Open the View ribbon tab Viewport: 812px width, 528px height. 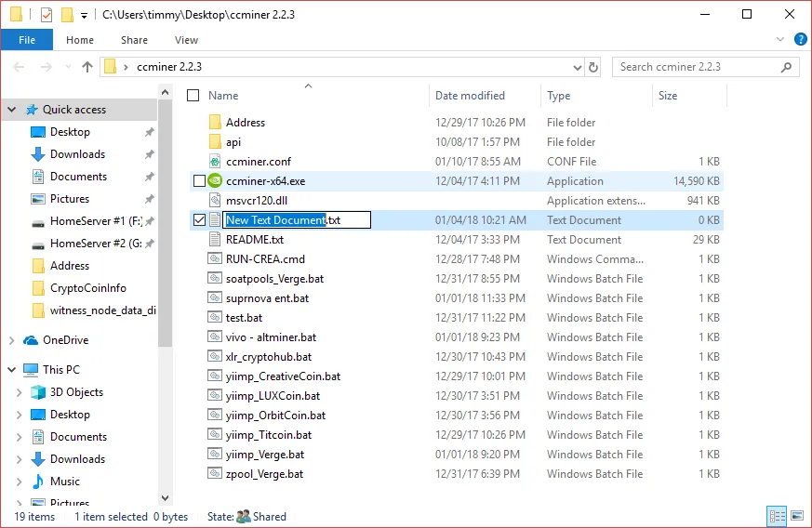pos(186,40)
